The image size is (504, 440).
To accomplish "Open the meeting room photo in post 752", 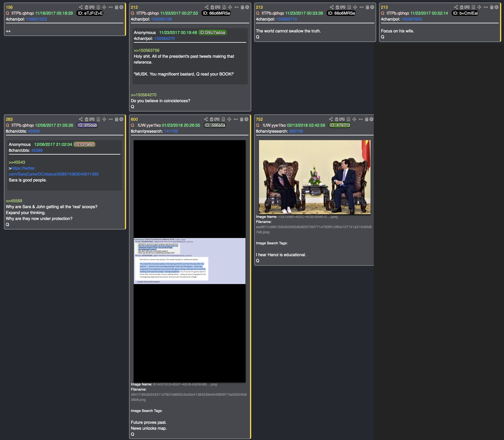I will [314, 177].
